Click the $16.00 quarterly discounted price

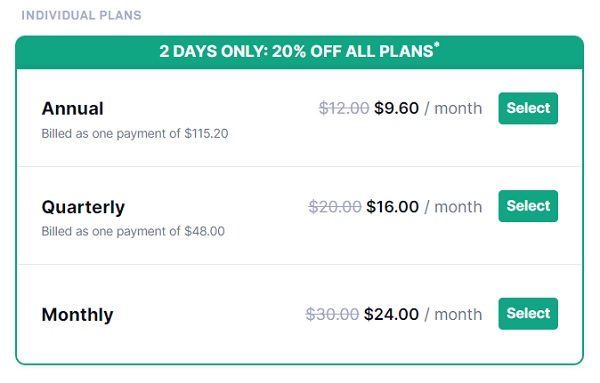(392, 207)
